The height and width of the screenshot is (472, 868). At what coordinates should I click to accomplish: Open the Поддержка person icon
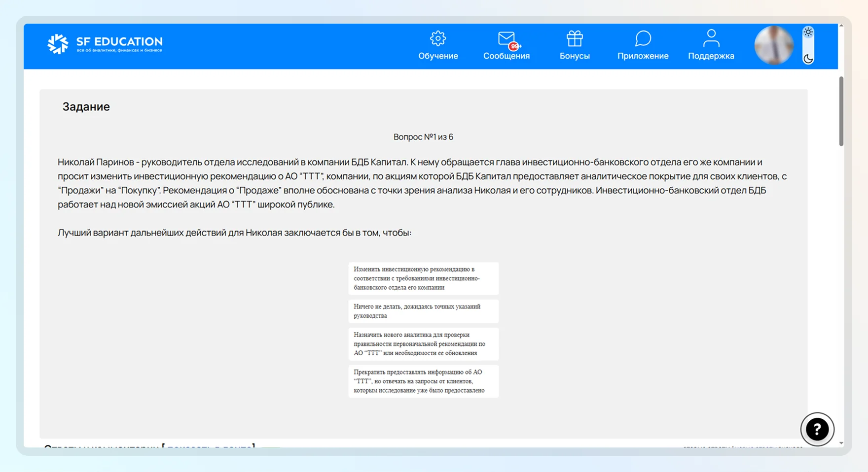(x=711, y=38)
